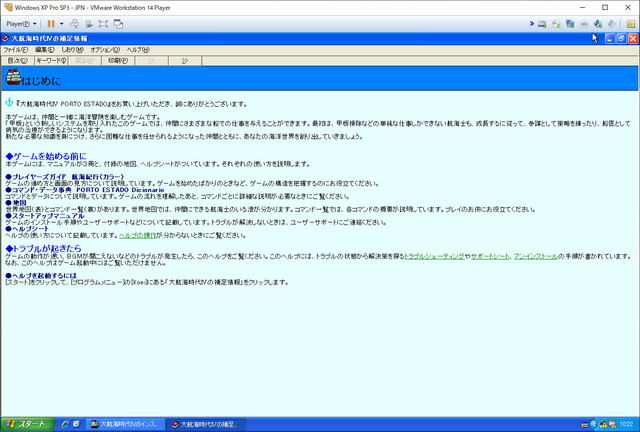The height and width of the screenshot is (432, 640).
Task: Open the アンインストール link
Action: tap(536, 256)
